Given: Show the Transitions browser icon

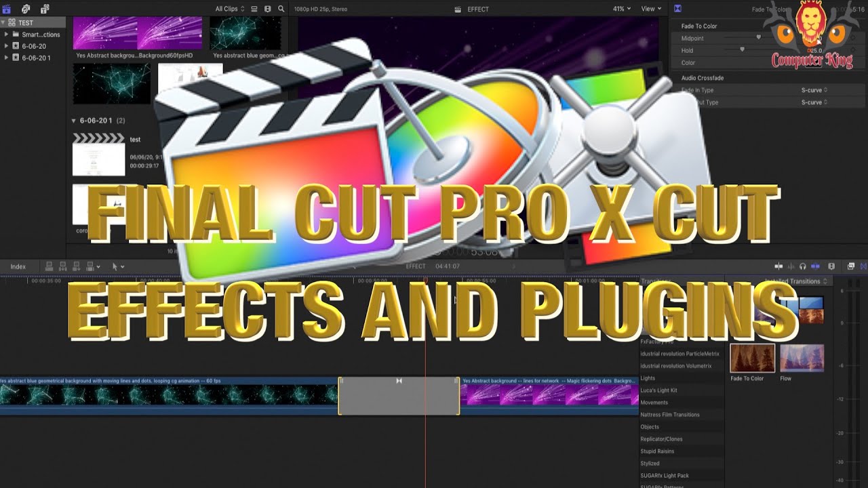Looking at the screenshot, I should (863, 267).
